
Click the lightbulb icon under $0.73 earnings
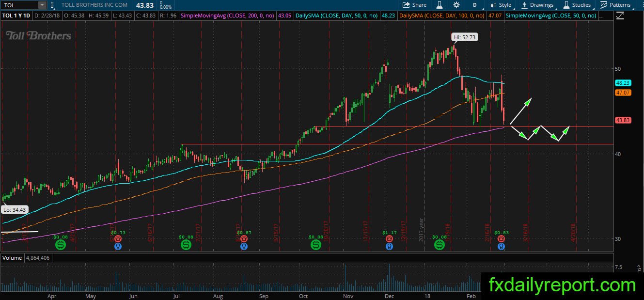[x=118, y=247]
